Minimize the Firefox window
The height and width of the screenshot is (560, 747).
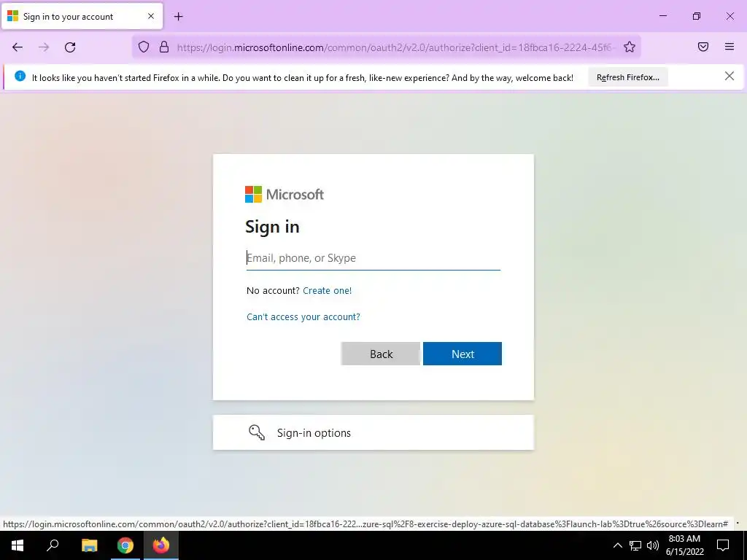tap(662, 16)
